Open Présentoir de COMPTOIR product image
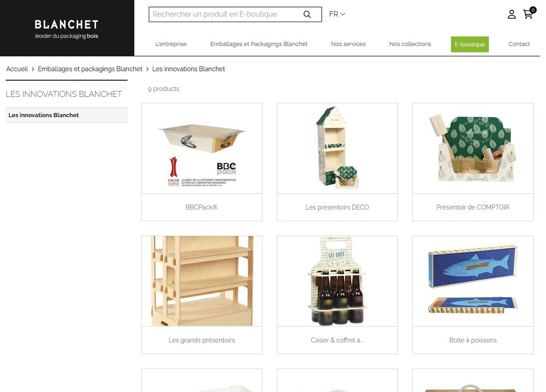 coord(473,148)
